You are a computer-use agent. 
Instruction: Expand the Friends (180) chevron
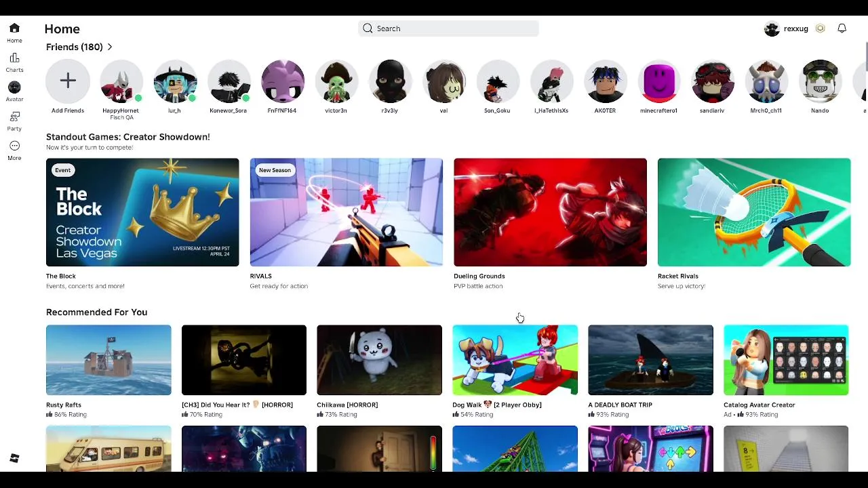[110, 47]
